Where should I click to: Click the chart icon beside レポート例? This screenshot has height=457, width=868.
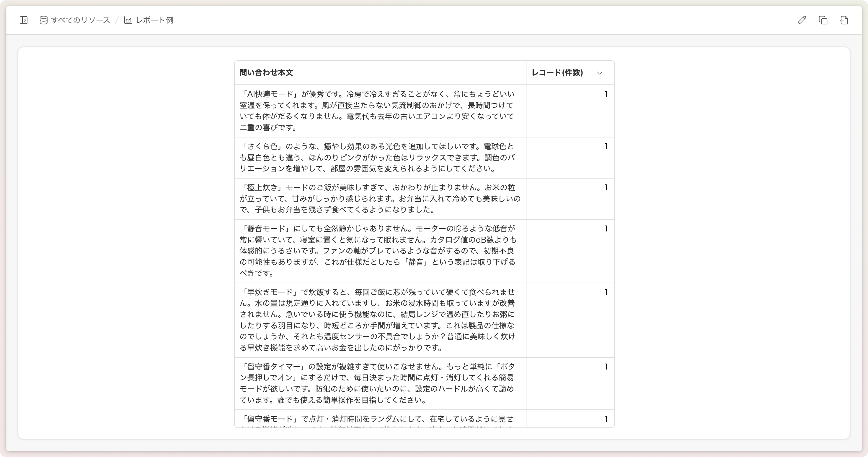[x=128, y=20]
